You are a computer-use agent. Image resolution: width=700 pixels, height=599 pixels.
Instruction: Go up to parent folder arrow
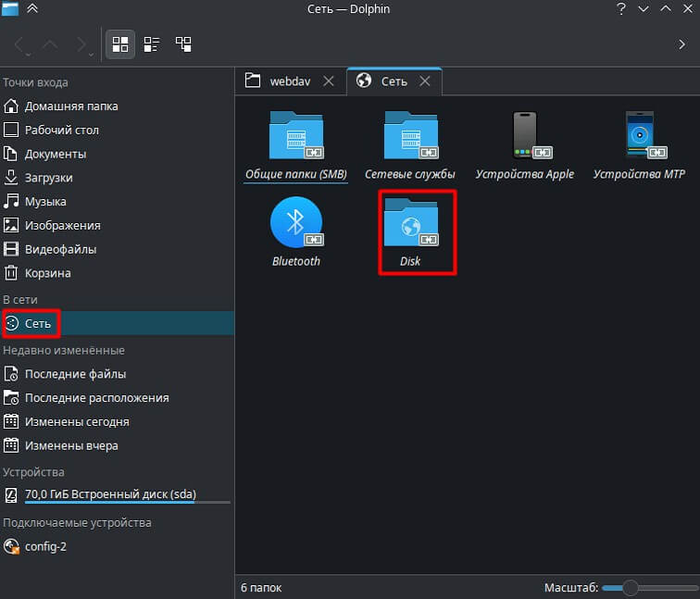click(x=50, y=44)
